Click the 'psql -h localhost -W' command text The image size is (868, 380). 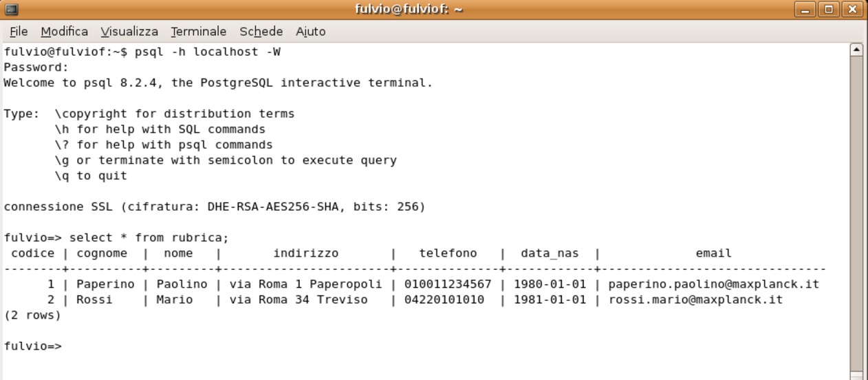(208, 52)
